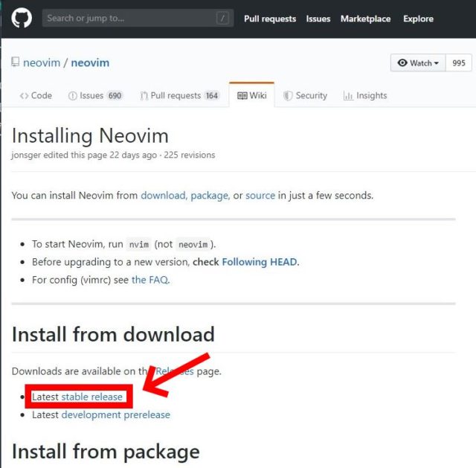Open the Issues tab showing 690

coord(95,95)
